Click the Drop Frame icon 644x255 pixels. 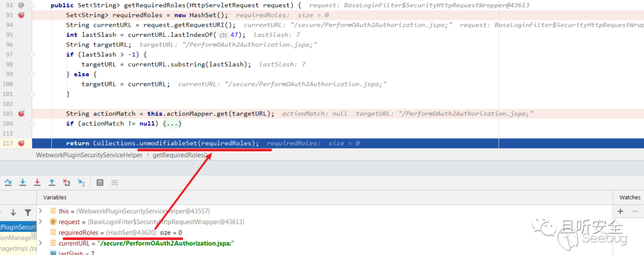(x=67, y=182)
